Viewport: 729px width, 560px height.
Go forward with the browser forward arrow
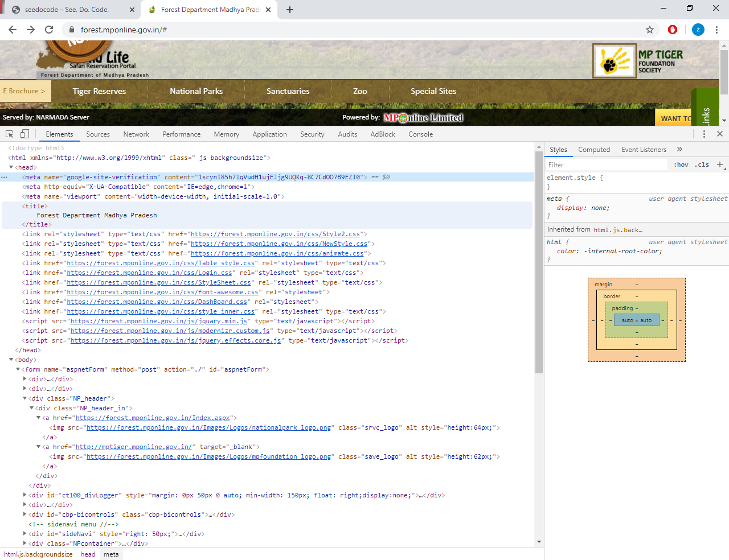(x=31, y=30)
